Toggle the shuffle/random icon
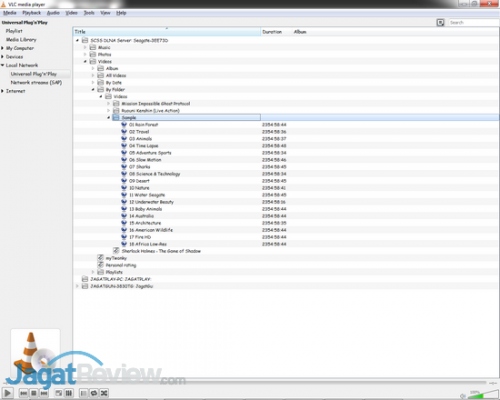Viewport: 500px width, 400px height. point(104,393)
